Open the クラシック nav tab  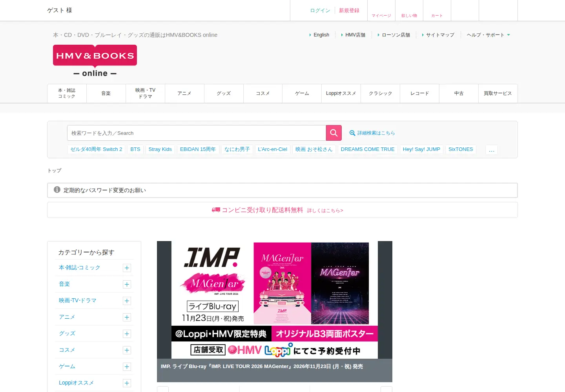(x=380, y=93)
